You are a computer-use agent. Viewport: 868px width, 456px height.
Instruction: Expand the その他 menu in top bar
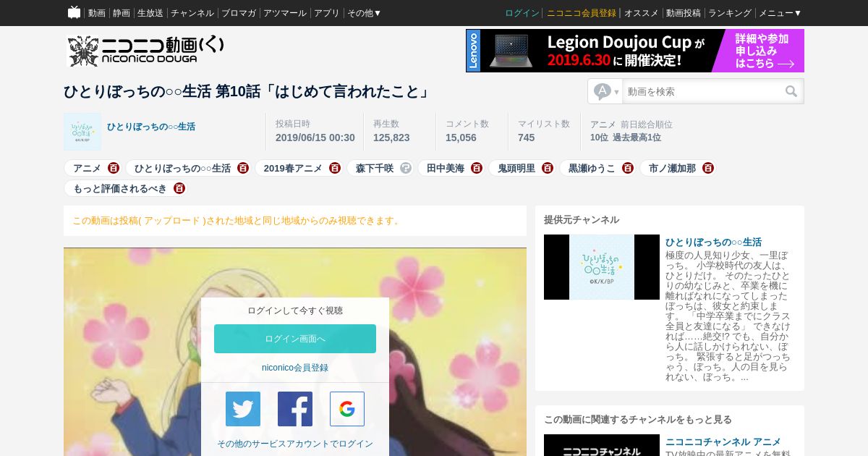[364, 13]
